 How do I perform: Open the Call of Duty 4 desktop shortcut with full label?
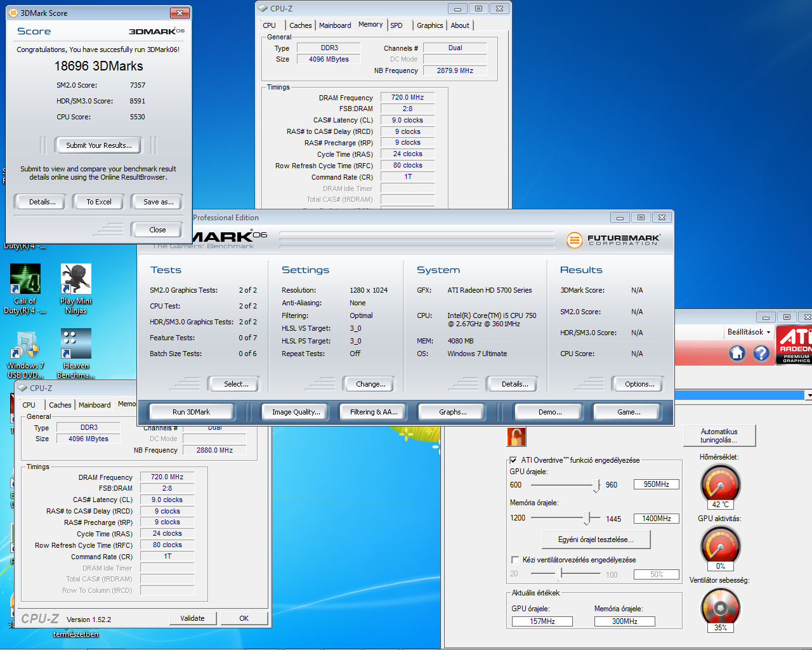click(x=25, y=289)
